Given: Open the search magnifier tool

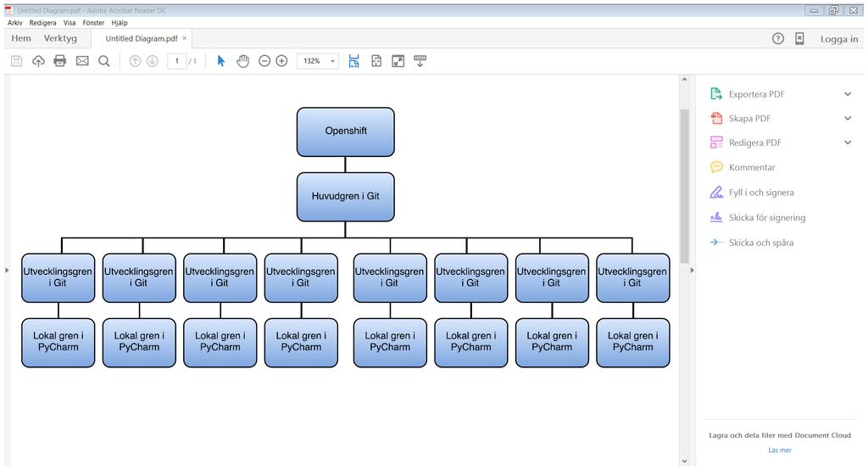Looking at the screenshot, I should [x=104, y=61].
